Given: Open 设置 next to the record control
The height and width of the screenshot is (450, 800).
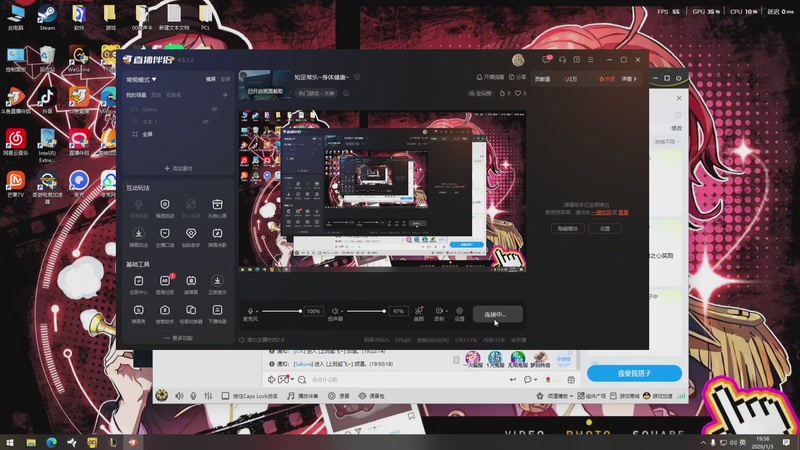Looking at the screenshot, I should click(460, 313).
